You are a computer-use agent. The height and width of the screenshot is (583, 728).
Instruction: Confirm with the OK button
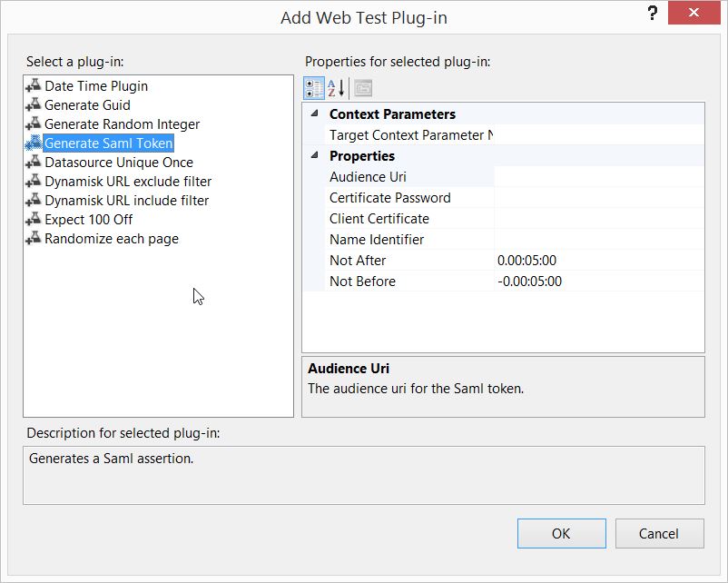tap(561, 533)
